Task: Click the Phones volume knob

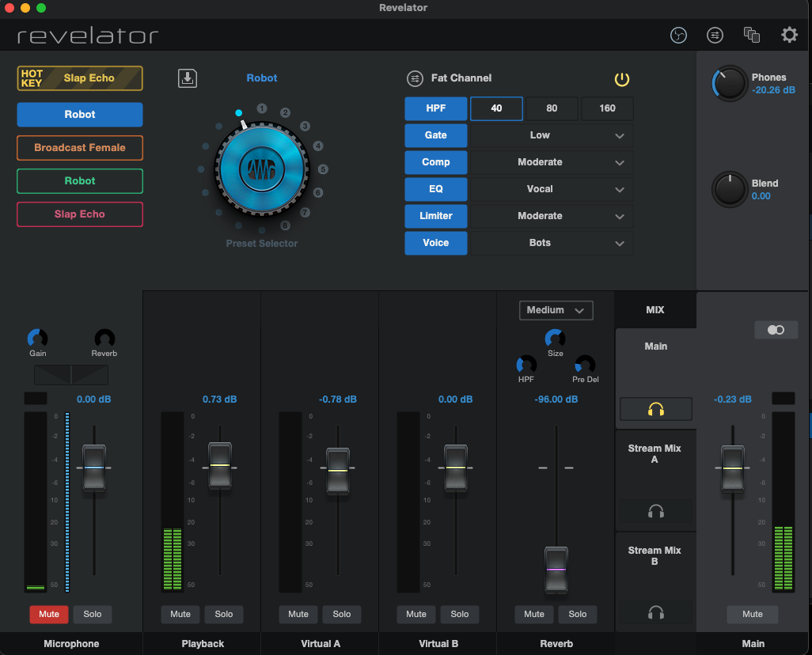Action: (730, 83)
